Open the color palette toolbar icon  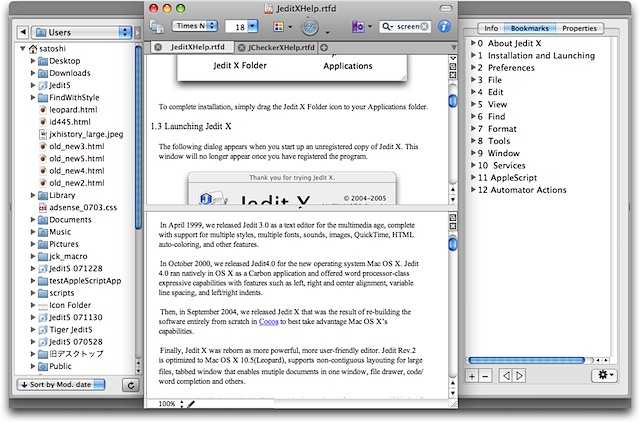coord(278,27)
